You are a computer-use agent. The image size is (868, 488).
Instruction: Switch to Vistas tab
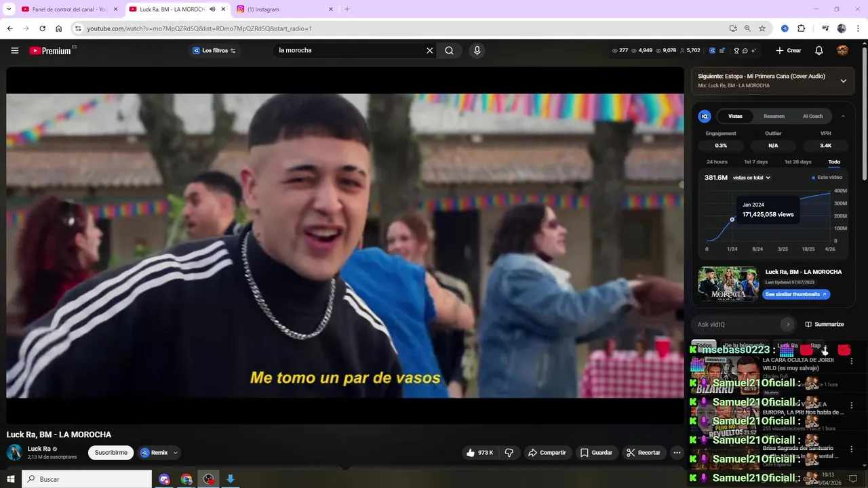coord(735,117)
